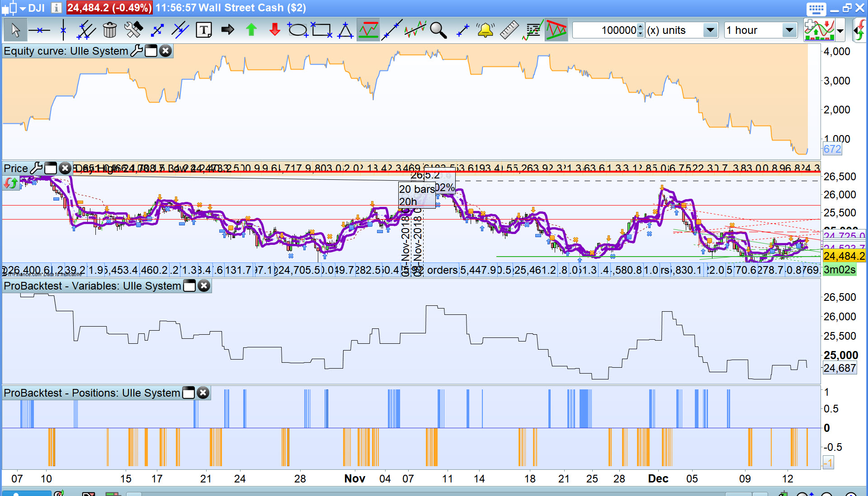868x496 pixels.
Task: Click the yellow alert bell icon
Action: [x=485, y=30]
